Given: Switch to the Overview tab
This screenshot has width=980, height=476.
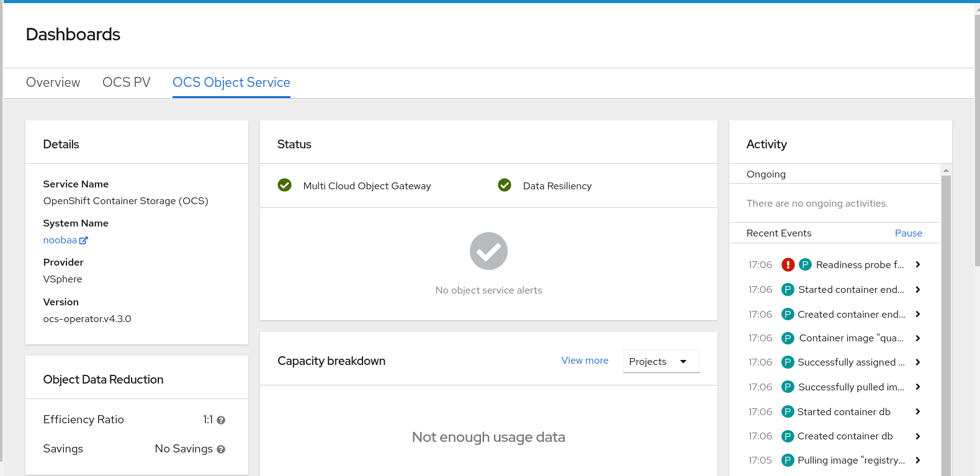Looking at the screenshot, I should 53,83.
